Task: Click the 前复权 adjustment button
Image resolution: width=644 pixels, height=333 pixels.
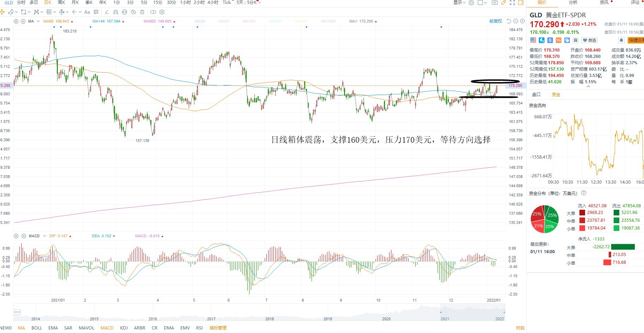Action: [496, 21]
